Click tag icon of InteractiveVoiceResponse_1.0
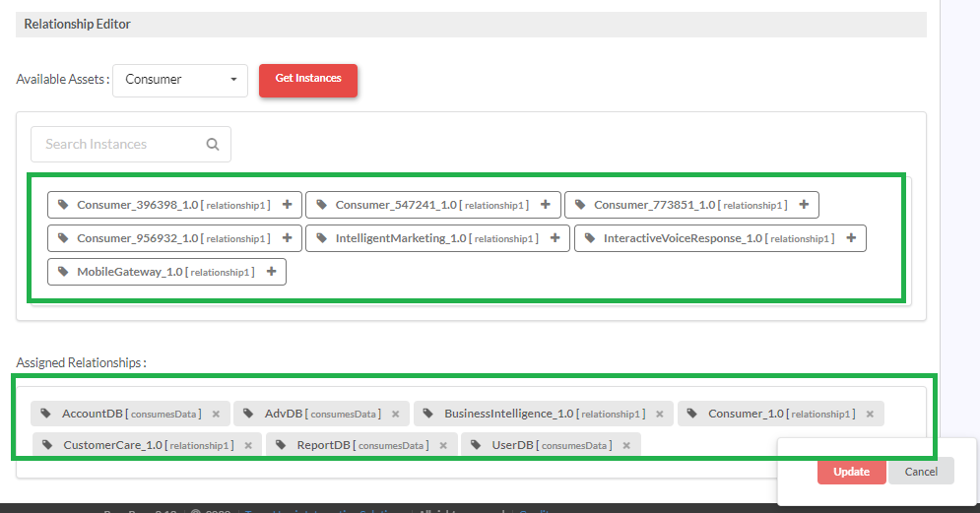Image resolution: width=980 pixels, height=513 pixels. click(x=589, y=238)
